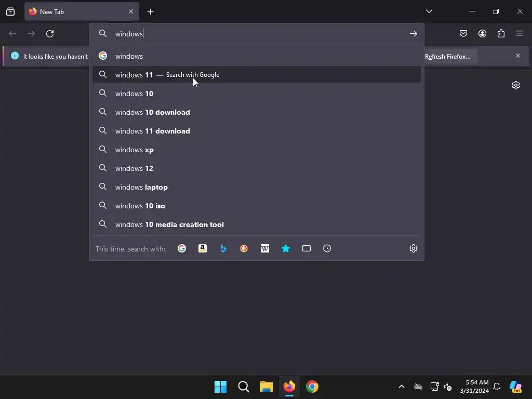
Task: Pick the 'windows 12' suggestion
Action: (257, 168)
